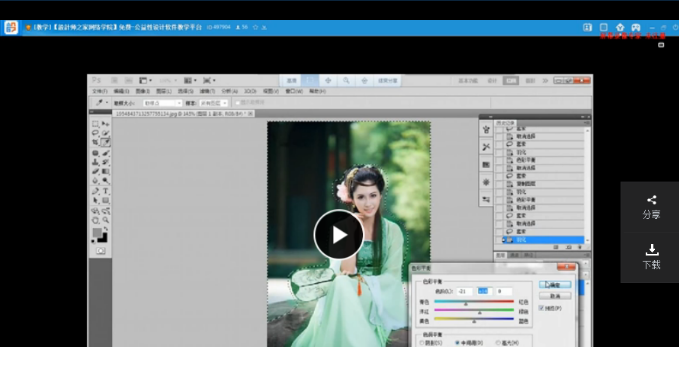679x370 pixels.
Task: Click the foreground color swatch
Action: point(97,233)
